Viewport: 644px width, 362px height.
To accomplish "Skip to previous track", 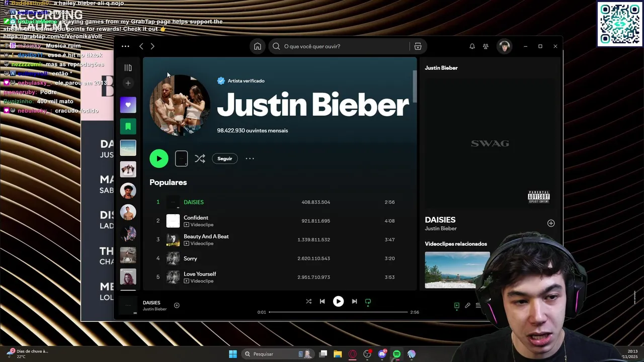I will (323, 302).
